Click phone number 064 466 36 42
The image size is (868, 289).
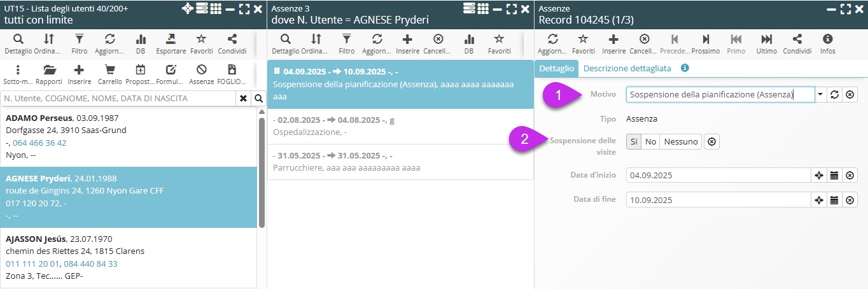click(39, 143)
